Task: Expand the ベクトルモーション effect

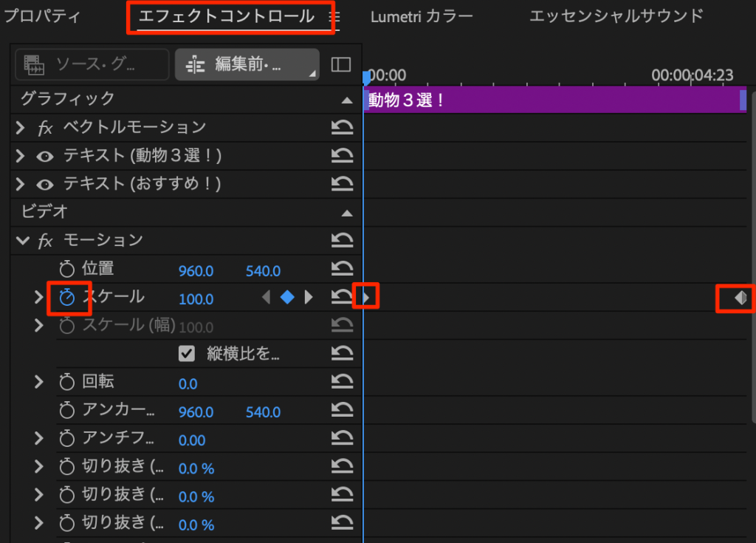Action: [21, 128]
